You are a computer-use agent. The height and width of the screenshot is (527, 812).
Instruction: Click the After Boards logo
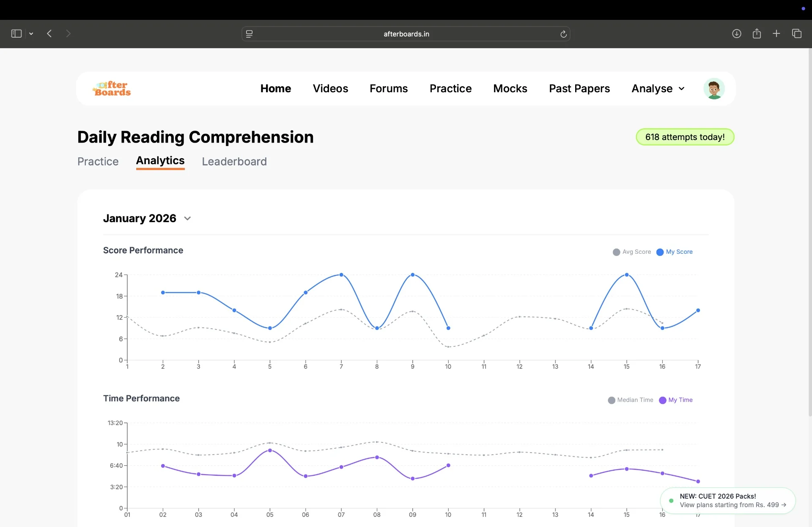[112, 88]
